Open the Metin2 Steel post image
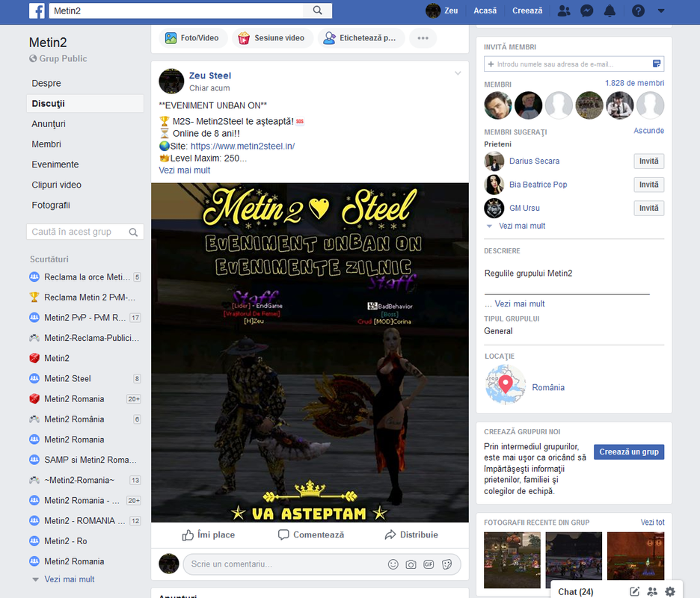700x598 pixels. 310,353
